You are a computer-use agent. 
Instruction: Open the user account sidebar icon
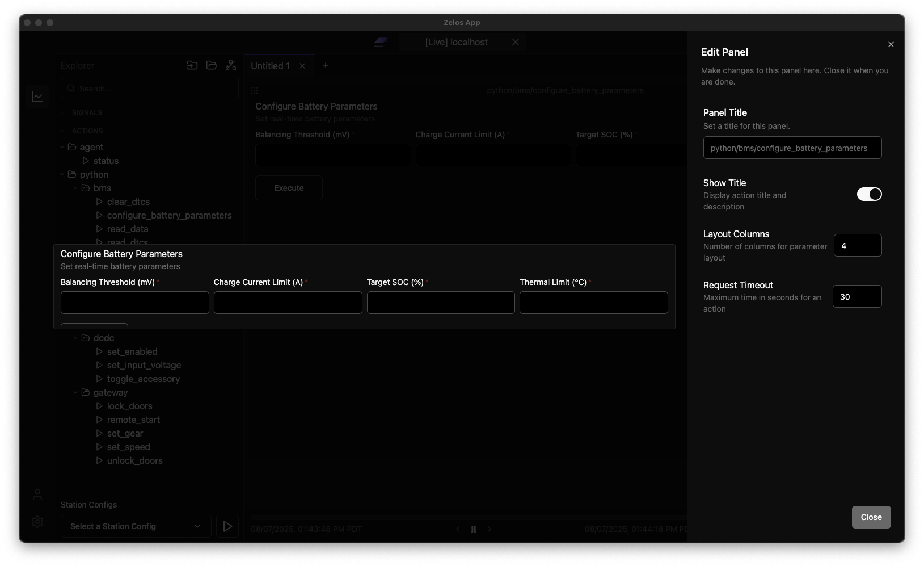pos(37,494)
